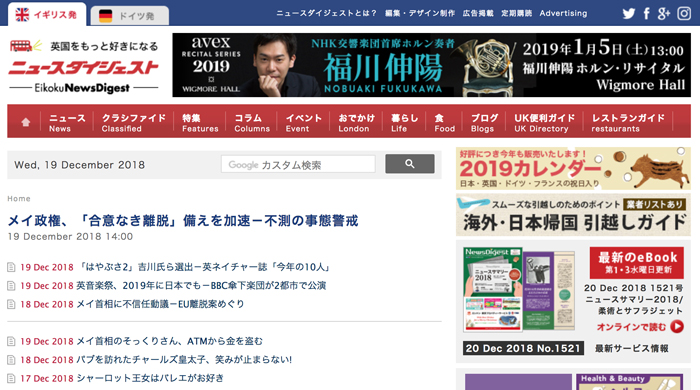Go to home via the house icon
700x390 pixels.
(25, 122)
